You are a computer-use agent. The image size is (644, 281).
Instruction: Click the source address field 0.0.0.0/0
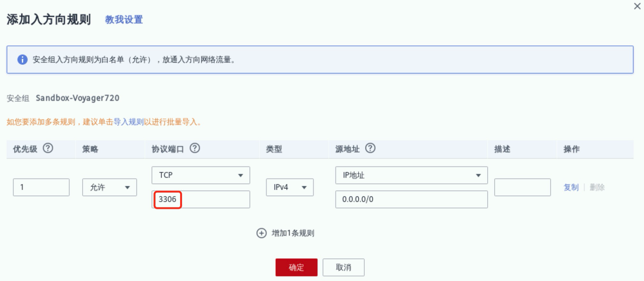(x=411, y=199)
